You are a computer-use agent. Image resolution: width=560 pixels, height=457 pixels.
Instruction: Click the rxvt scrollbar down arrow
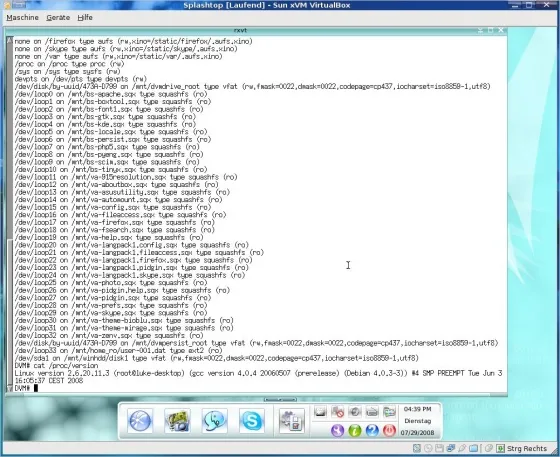[10, 388]
